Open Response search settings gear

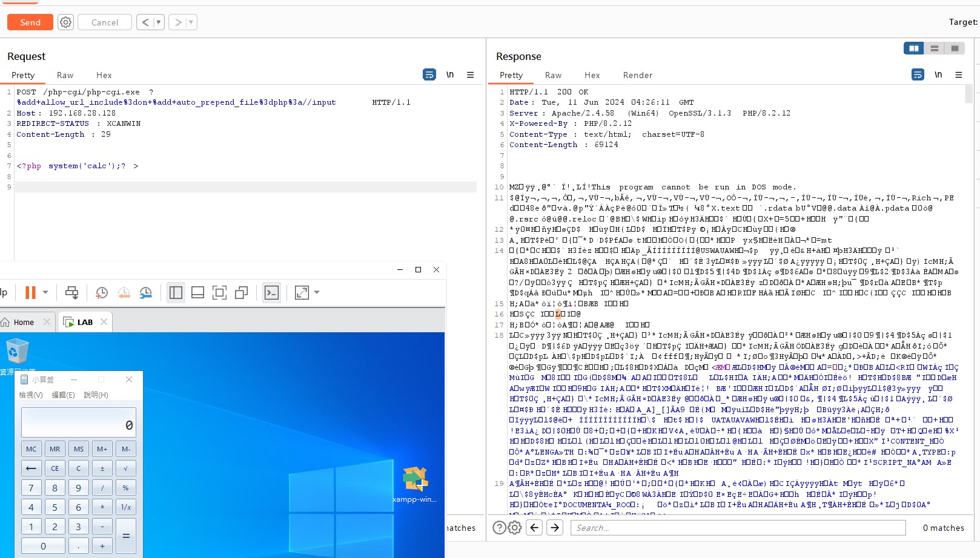click(515, 528)
